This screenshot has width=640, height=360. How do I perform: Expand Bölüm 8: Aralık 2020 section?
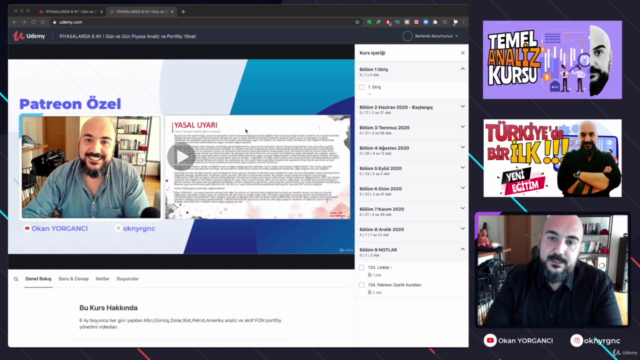462,229
